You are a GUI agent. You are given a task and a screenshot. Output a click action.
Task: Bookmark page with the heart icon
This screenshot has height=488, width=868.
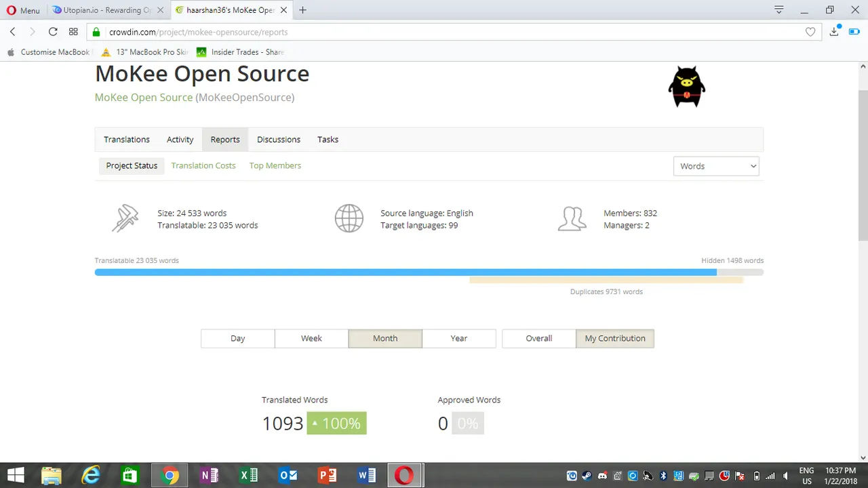(x=810, y=32)
